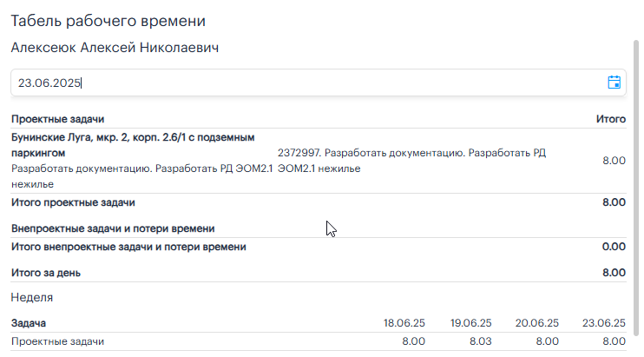Open the Бунинские Луга project name
Image resolution: width=644 pixels, height=357 pixels.
pos(132,144)
